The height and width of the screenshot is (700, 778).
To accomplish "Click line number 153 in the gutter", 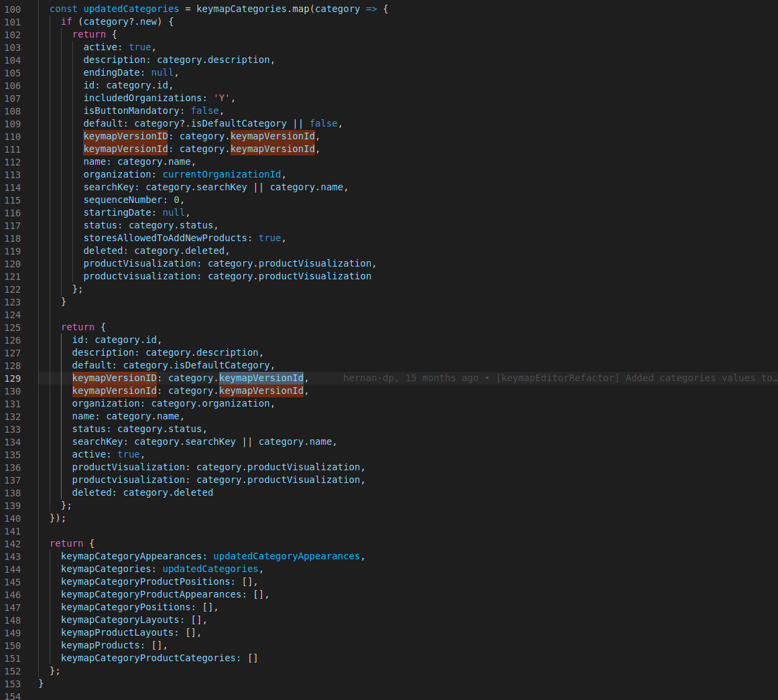I will tap(13, 683).
